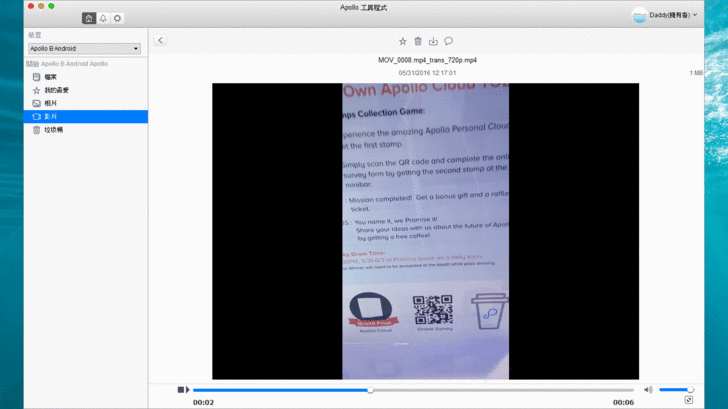
Task: Go to 相片 (Photos) section
Action: [51, 103]
